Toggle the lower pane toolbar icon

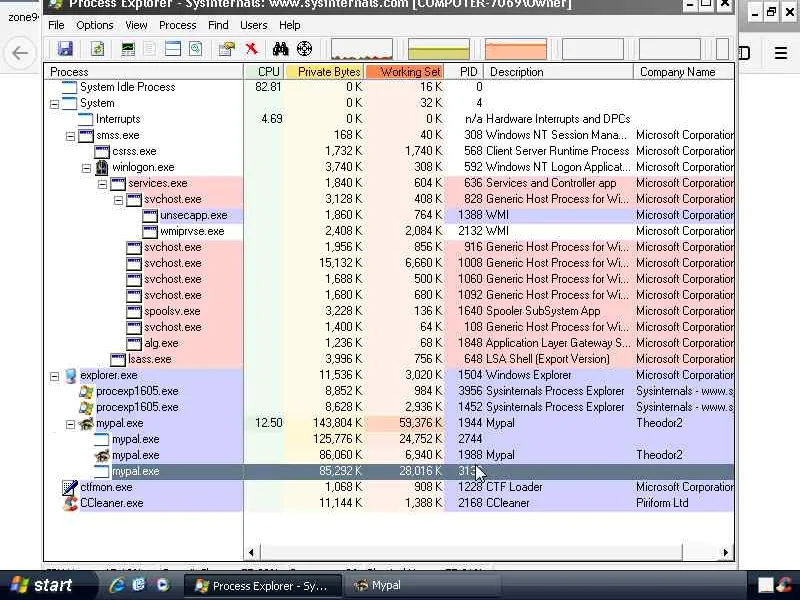click(172, 49)
